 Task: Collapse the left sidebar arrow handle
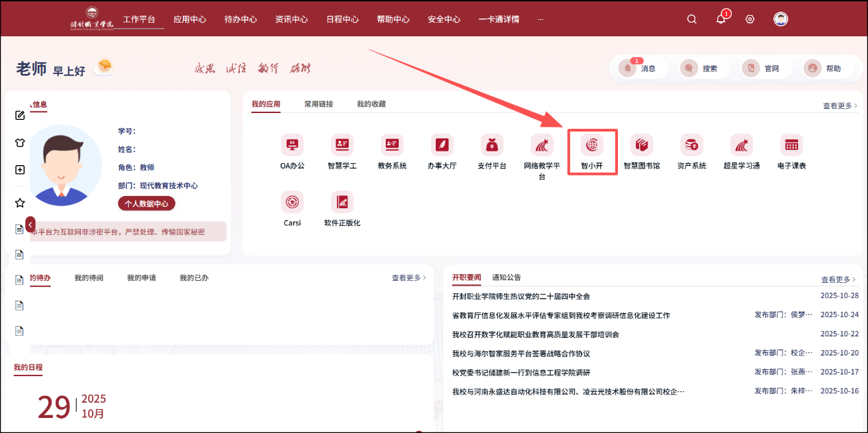coord(30,225)
